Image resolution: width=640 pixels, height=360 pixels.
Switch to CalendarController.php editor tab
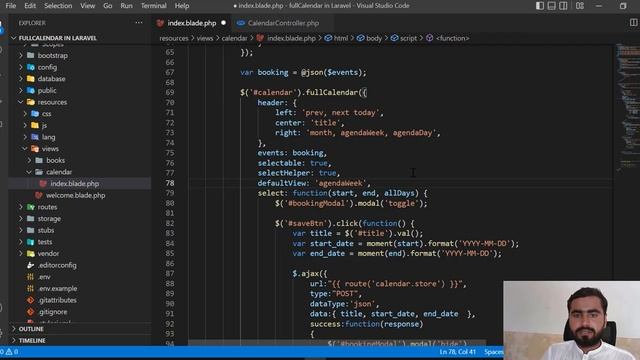(283, 23)
